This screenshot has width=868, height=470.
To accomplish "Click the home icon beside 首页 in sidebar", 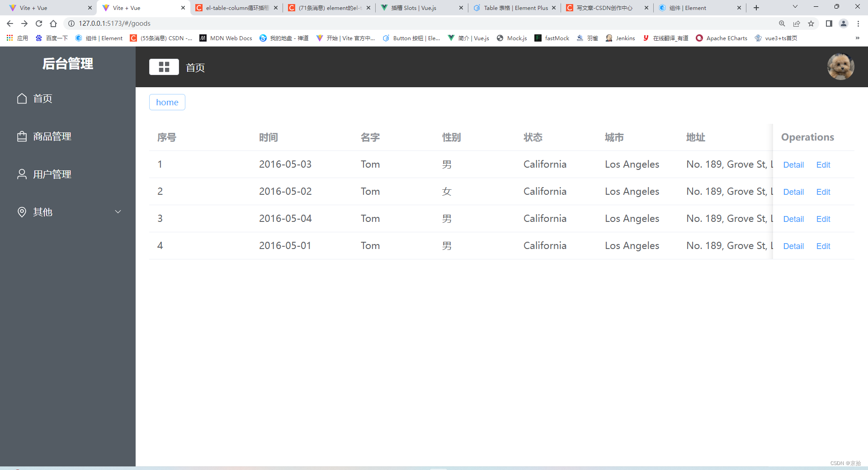I will coord(22,99).
